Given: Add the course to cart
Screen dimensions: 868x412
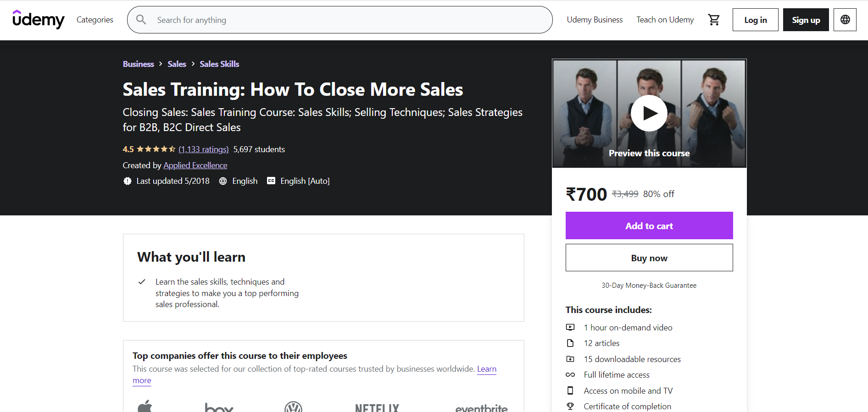Looking at the screenshot, I should [649, 225].
